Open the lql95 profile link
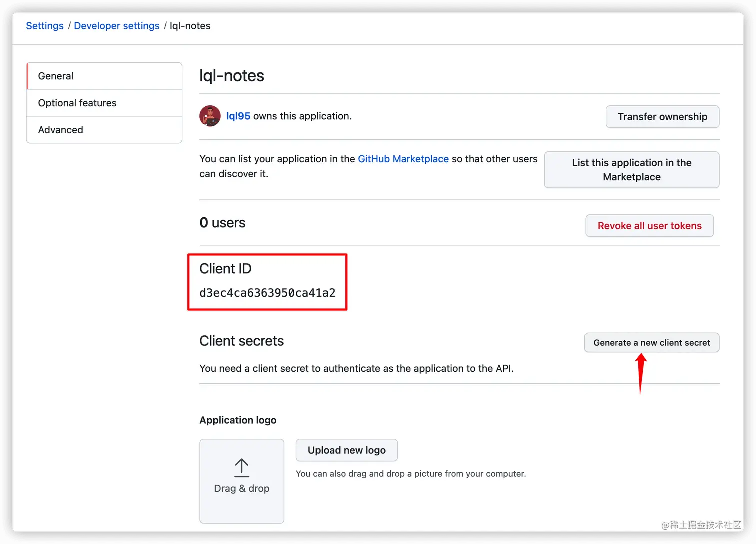 point(238,116)
